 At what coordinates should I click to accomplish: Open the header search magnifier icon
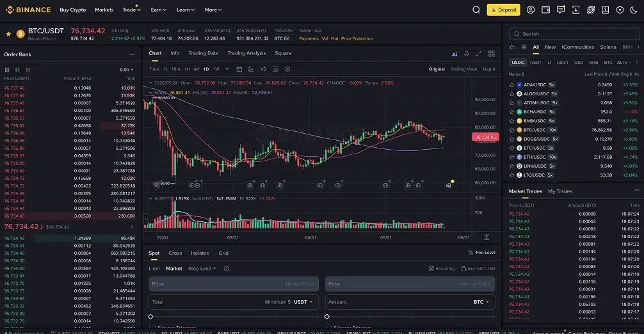[476, 10]
